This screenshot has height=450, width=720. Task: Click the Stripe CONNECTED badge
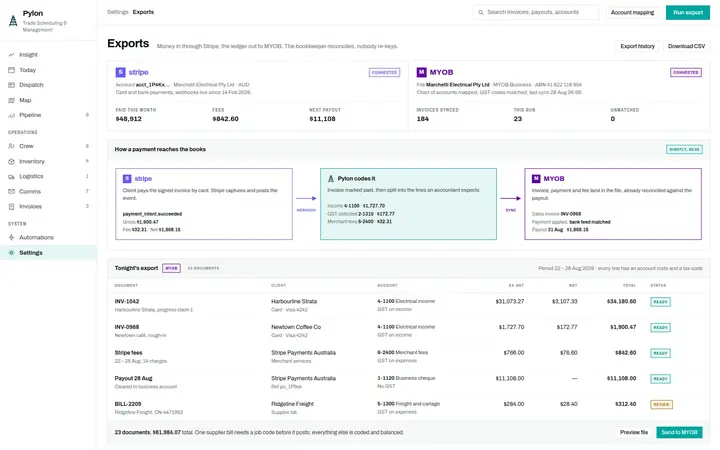coord(384,73)
